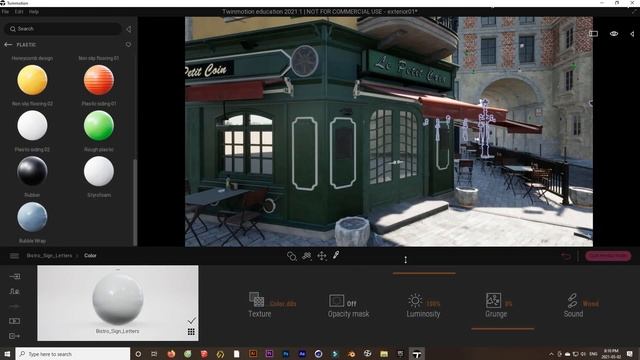Open Adobe Illustrator from the taskbar
Image resolution: width=640 pixels, height=360 pixels.
click(x=253, y=354)
